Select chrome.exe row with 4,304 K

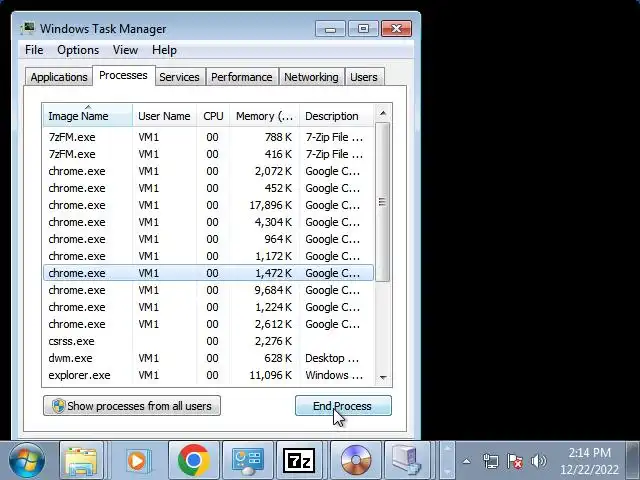click(x=208, y=222)
